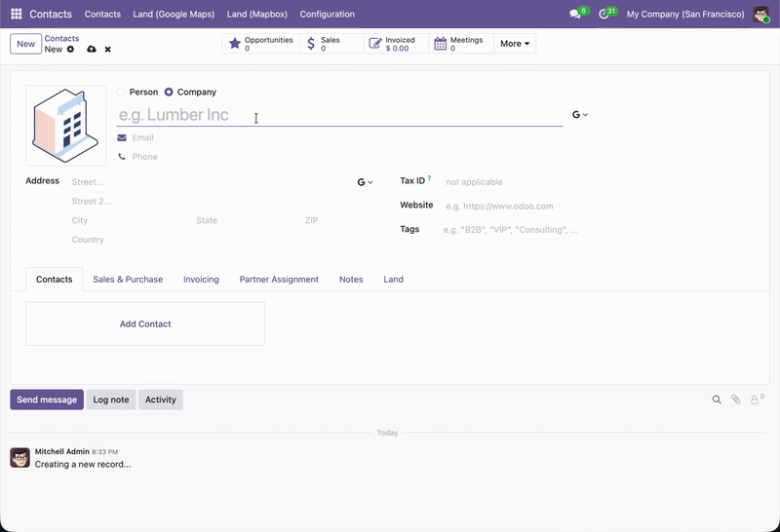780x532 pixels.
Task: Click the Contacts breadcrumb link
Action: pos(61,38)
